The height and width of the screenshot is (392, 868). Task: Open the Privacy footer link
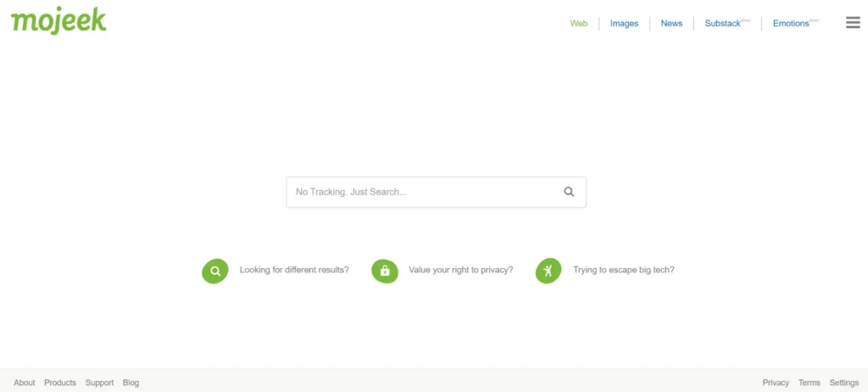click(776, 383)
